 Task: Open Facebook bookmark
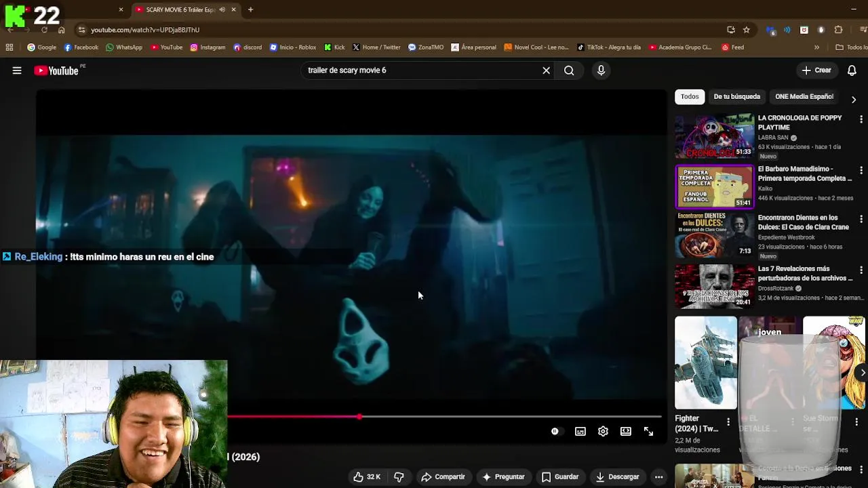pyautogui.click(x=81, y=47)
